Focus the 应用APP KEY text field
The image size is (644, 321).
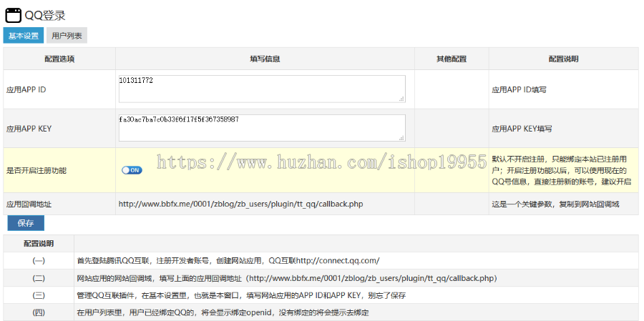tap(262, 128)
